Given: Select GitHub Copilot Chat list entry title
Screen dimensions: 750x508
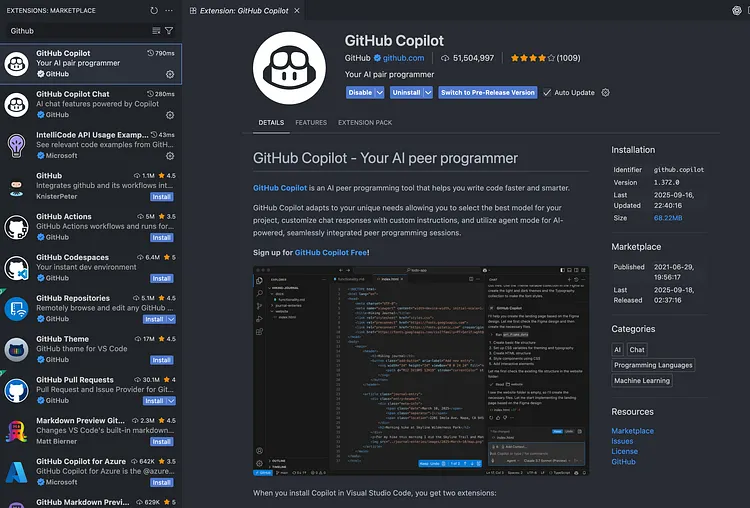Looking at the screenshot, I should (73, 94).
